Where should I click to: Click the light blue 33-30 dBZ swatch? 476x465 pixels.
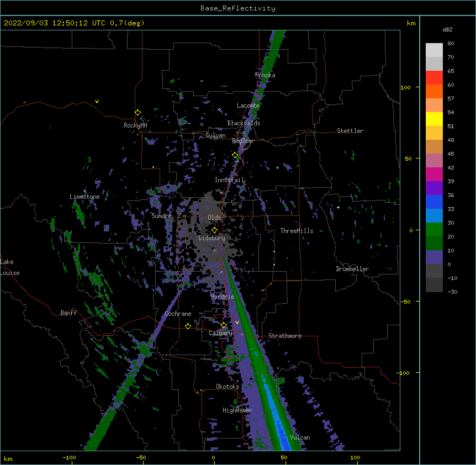click(x=434, y=216)
